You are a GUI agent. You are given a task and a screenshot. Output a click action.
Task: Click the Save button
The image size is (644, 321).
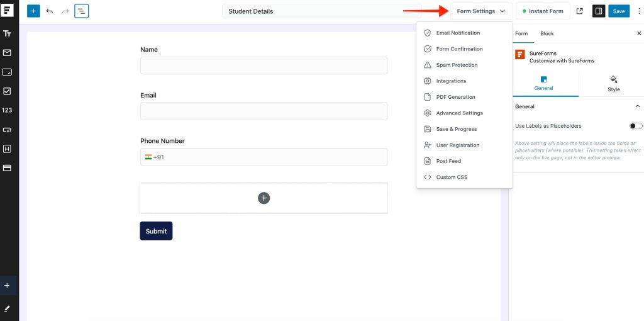(x=619, y=11)
